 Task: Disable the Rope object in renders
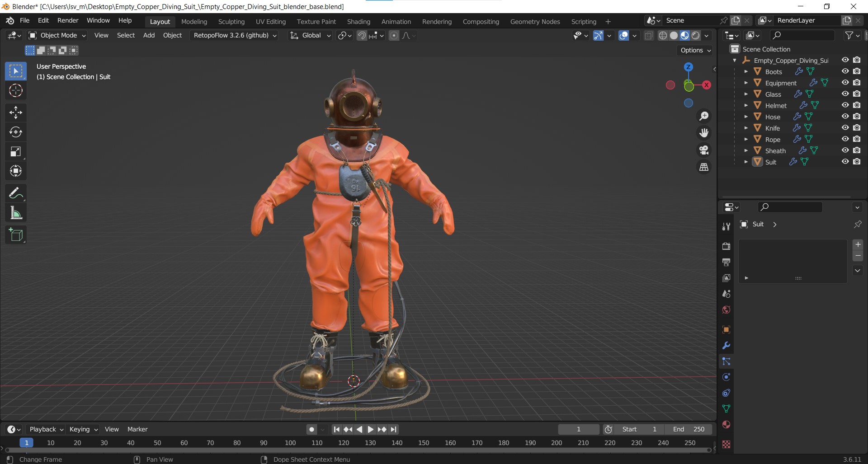click(x=857, y=139)
